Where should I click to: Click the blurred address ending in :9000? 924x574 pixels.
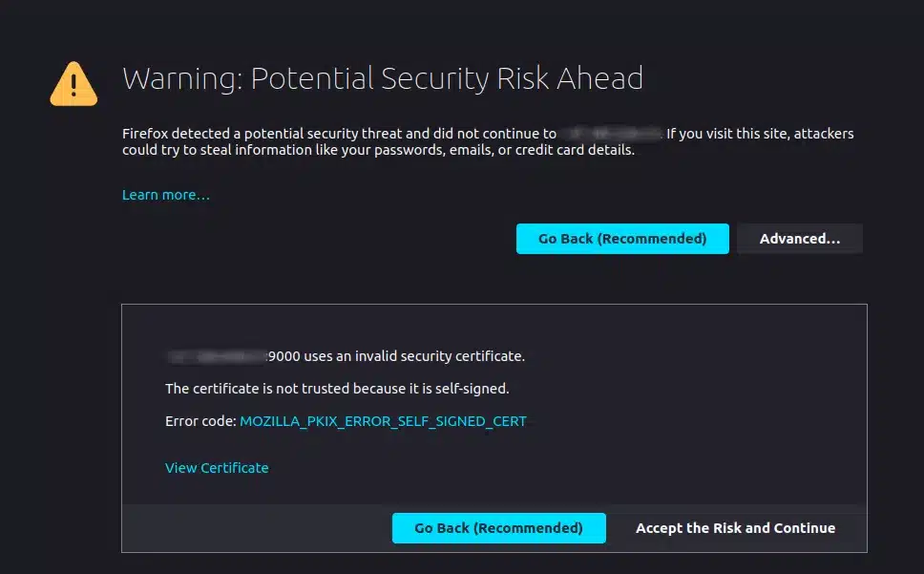218,357
